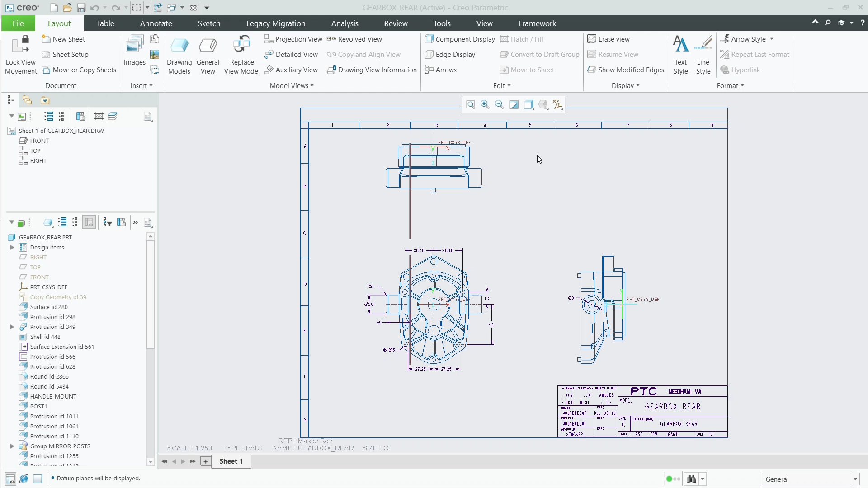868x488 pixels.
Task: Toggle full screen icon in status bar
Action: click(38, 479)
